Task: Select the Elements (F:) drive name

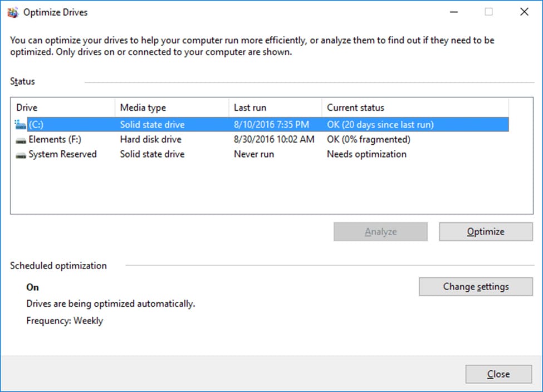Action: [x=55, y=140]
